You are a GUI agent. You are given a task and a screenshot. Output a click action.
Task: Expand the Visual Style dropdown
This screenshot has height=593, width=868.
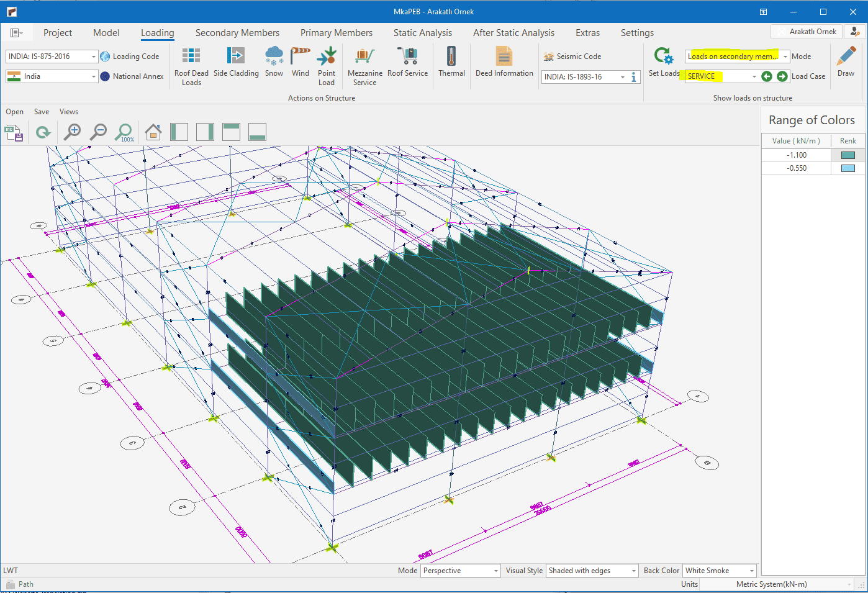pyautogui.click(x=633, y=571)
